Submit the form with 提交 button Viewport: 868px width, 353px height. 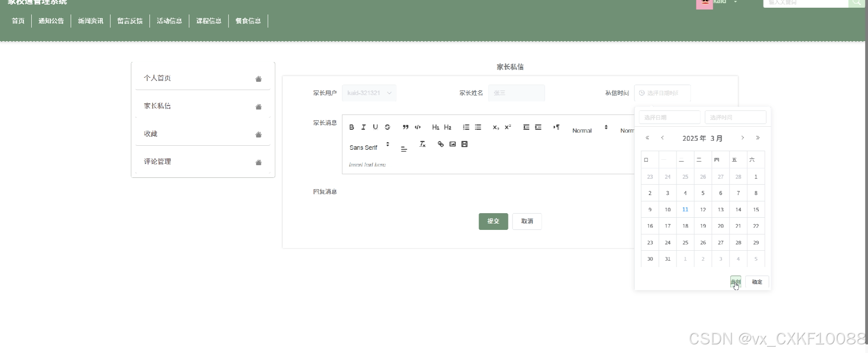tap(493, 221)
